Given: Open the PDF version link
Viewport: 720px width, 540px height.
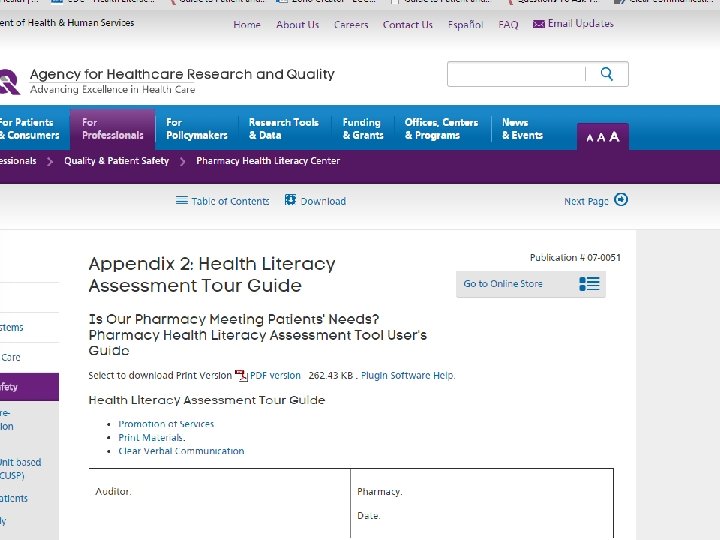Looking at the screenshot, I should point(275,375).
